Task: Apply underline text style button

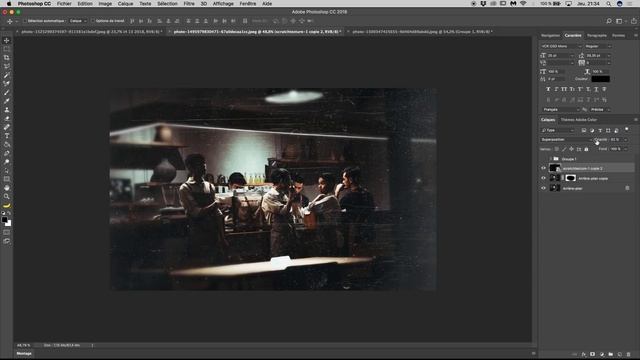Action: tap(596, 89)
